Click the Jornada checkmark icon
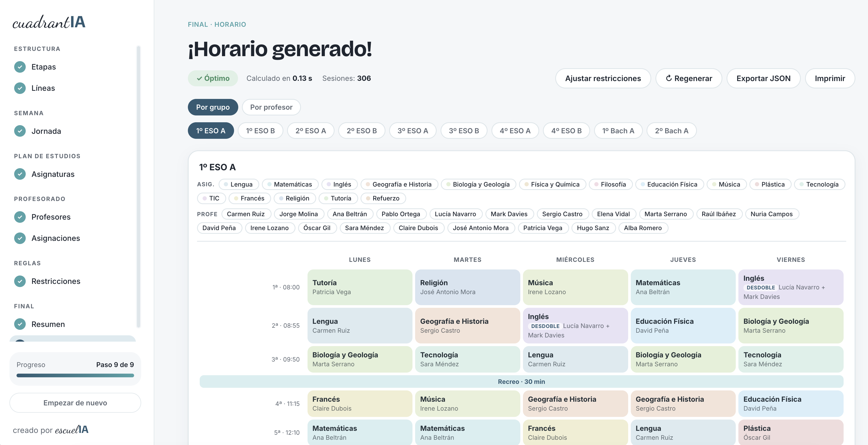868x445 pixels. pos(20,131)
